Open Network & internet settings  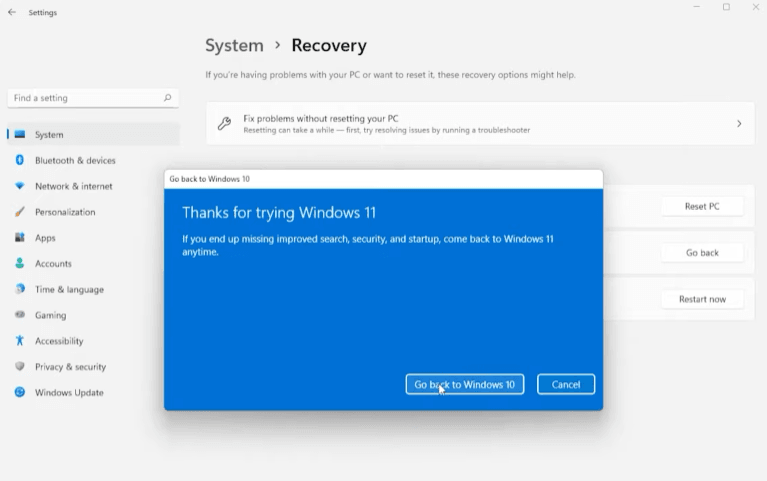click(74, 186)
